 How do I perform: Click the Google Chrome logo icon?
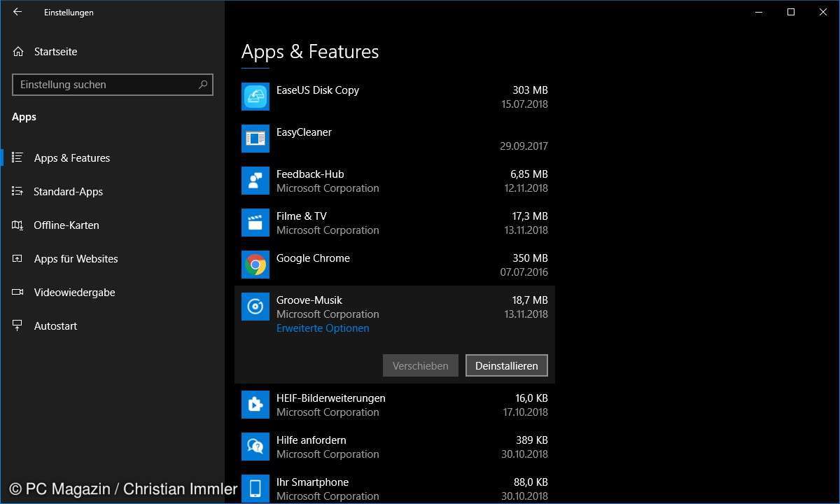pyautogui.click(x=255, y=265)
